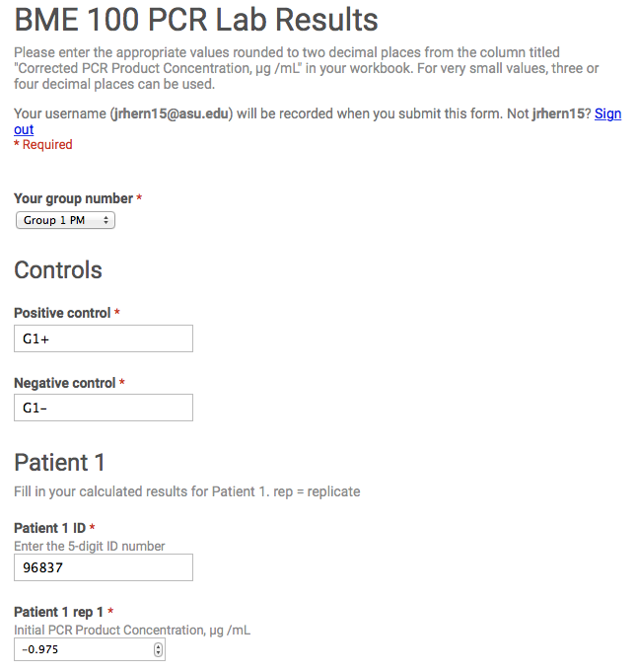Click the "Enter the 5-digit ID number" hint
The width and height of the screenshot is (636, 672).
click(x=90, y=546)
